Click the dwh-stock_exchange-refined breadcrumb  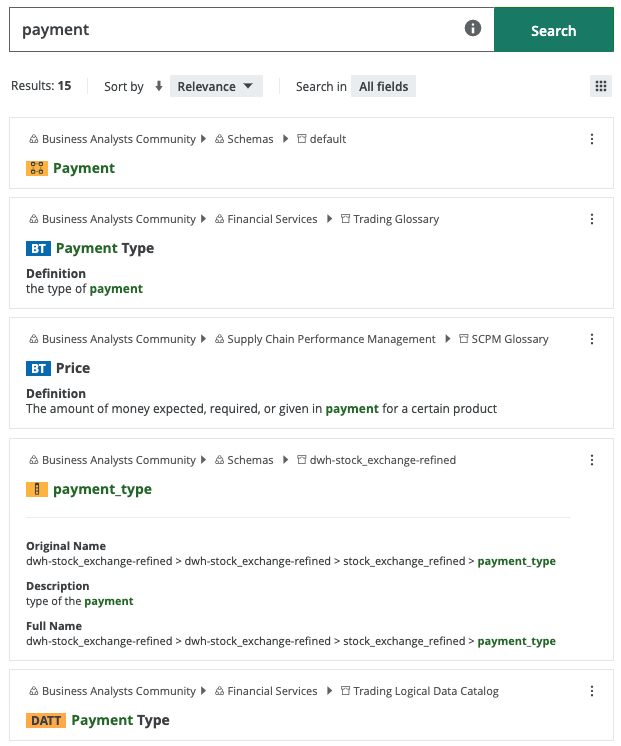tap(382, 460)
